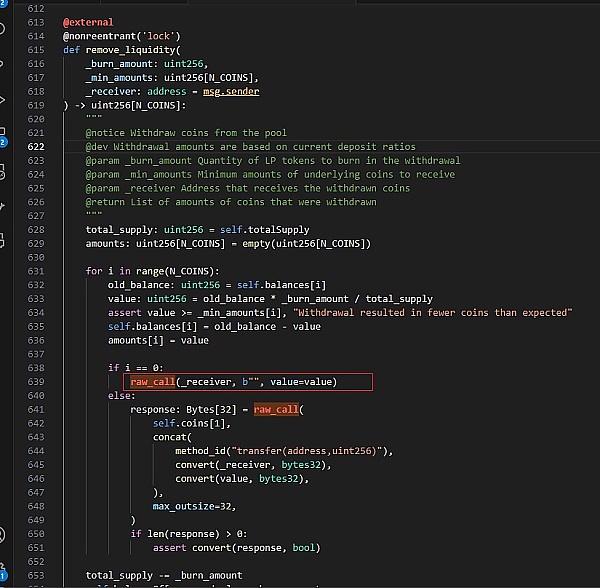Click line number 639 in the gutter
This screenshot has width=600, height=588.
pyautogui.click(x=36, y=382)
